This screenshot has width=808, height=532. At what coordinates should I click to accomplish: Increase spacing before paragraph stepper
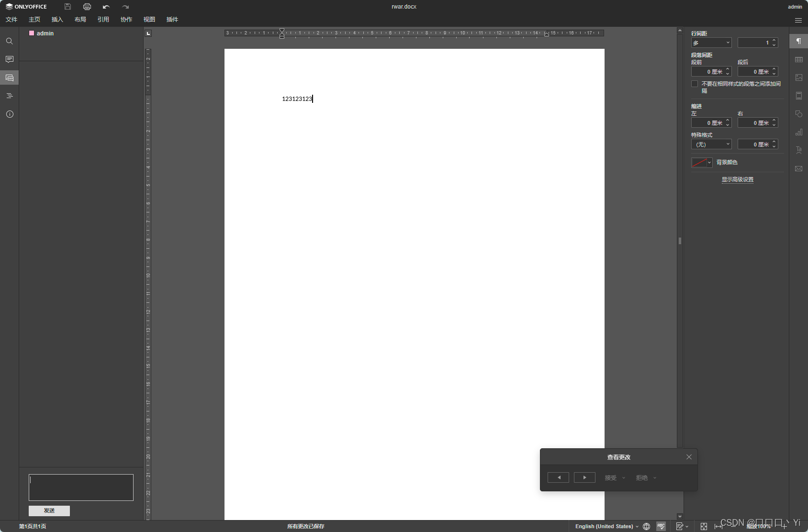728,69
